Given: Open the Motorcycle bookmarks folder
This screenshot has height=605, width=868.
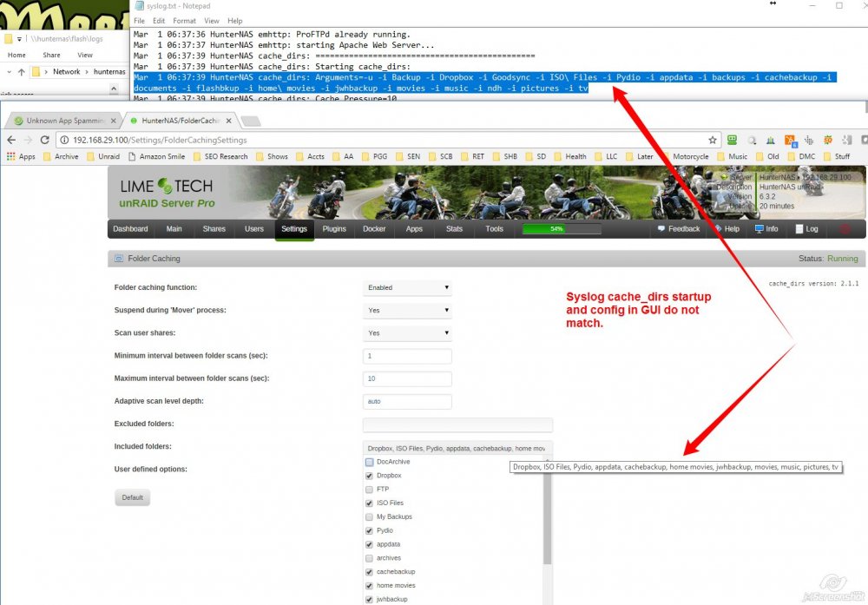Looking at the screenshot, I should point(685,156).
